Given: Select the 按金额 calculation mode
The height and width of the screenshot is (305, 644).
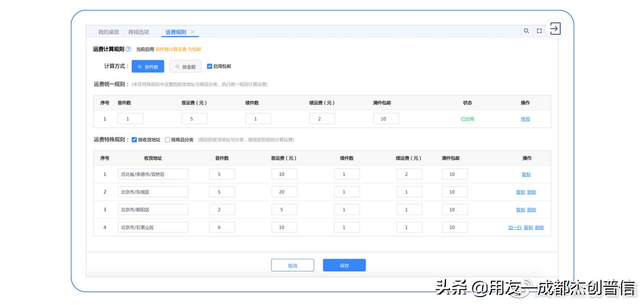Looking at the screenshot, I should (185, 66).
